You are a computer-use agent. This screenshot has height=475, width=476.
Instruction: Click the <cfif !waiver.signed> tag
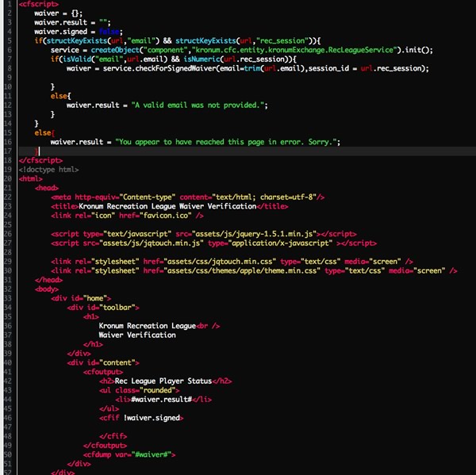tap(141, 418)
